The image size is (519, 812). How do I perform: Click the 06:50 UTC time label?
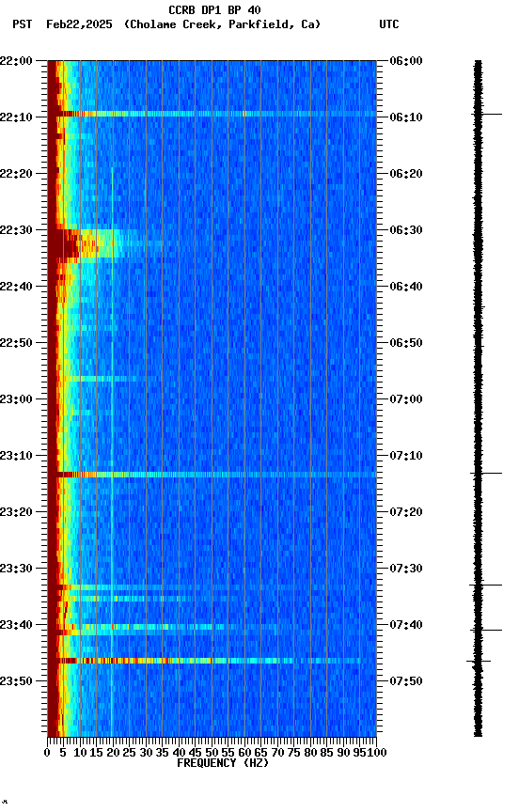(x=406, y=343)
